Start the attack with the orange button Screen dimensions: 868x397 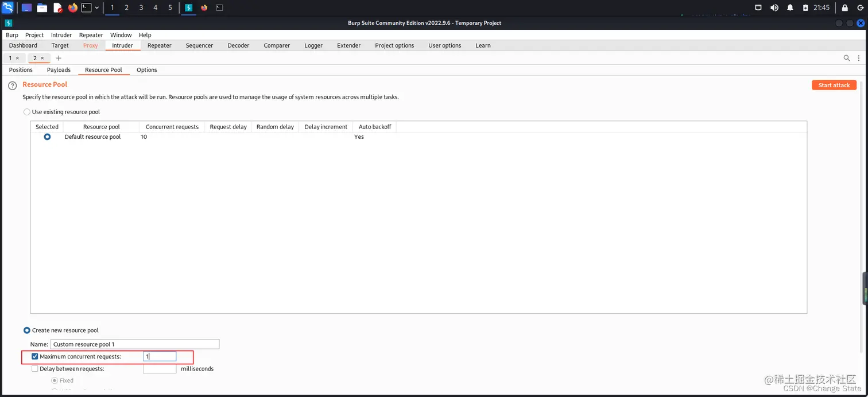(834, 85)
